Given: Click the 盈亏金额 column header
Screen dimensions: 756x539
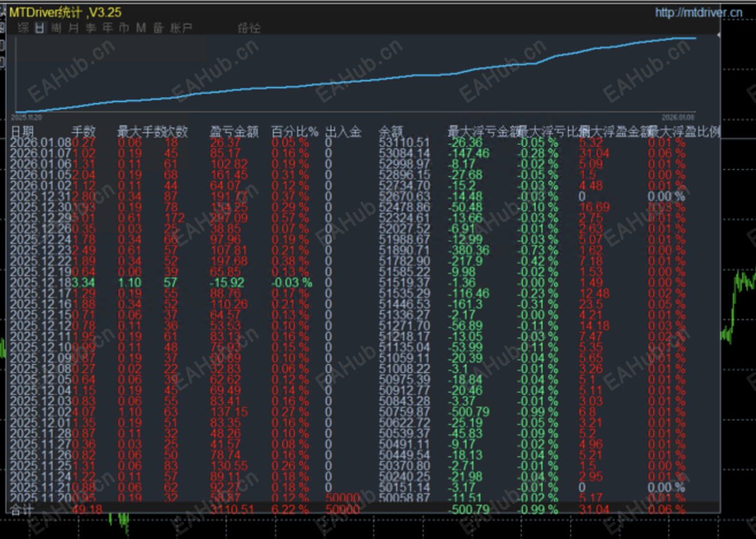Looking at the screenshot, I should 234,132.
